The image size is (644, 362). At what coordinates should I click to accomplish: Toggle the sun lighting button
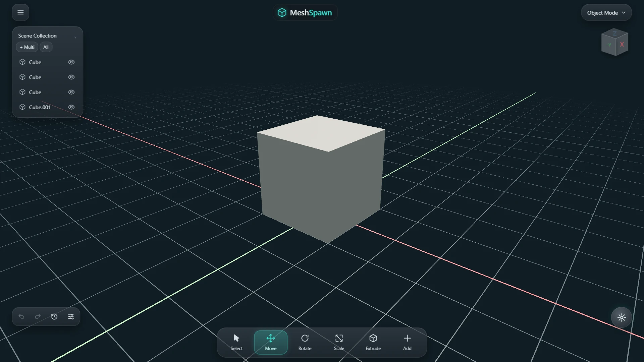click(x=622, y=317)
